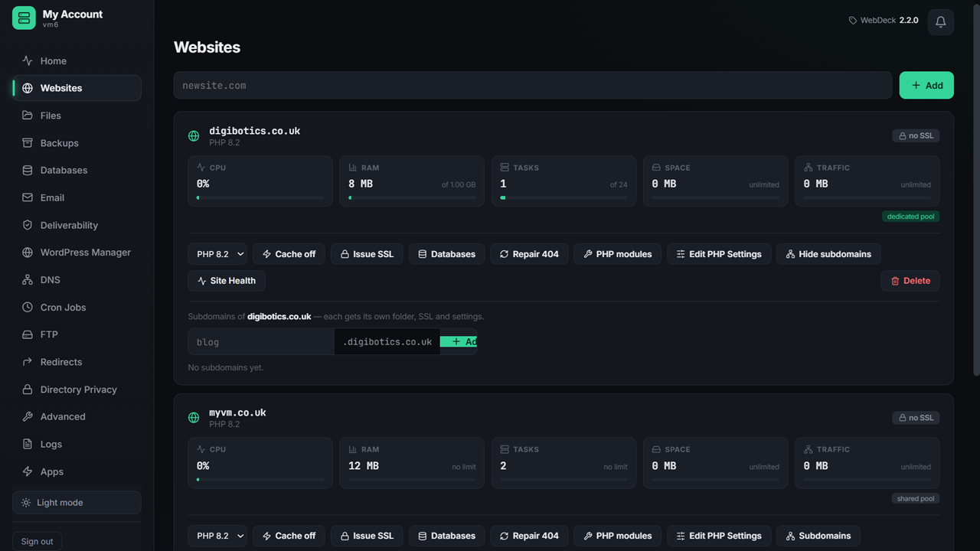Go to Home in the sidebar
Viewport: 980px width, 551px height.
tap(77, 60)
